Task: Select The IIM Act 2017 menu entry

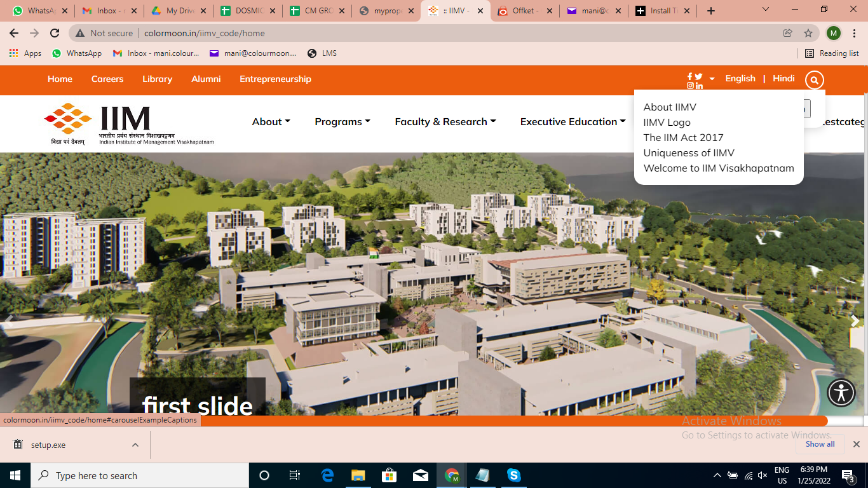Action: [x=683, y=137]
